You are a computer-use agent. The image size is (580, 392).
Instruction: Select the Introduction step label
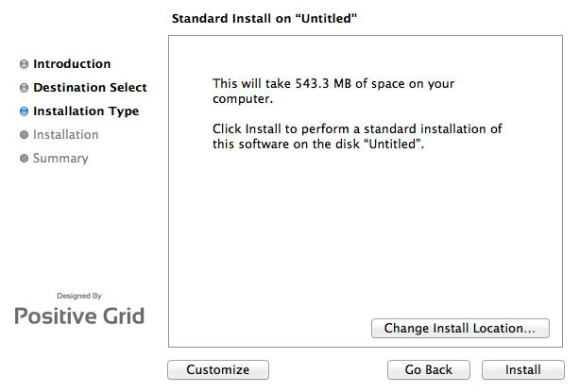[72, 64]
